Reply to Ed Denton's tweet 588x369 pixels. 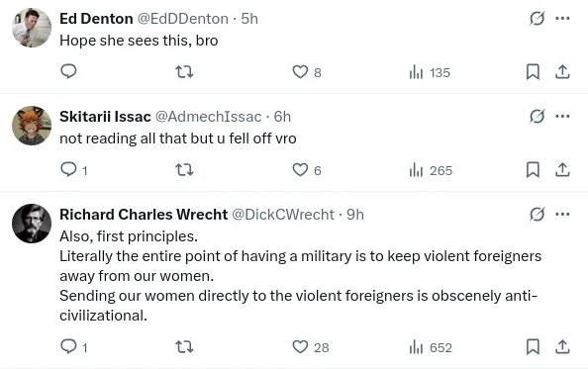pyautogui.click(x=68, y=71)
